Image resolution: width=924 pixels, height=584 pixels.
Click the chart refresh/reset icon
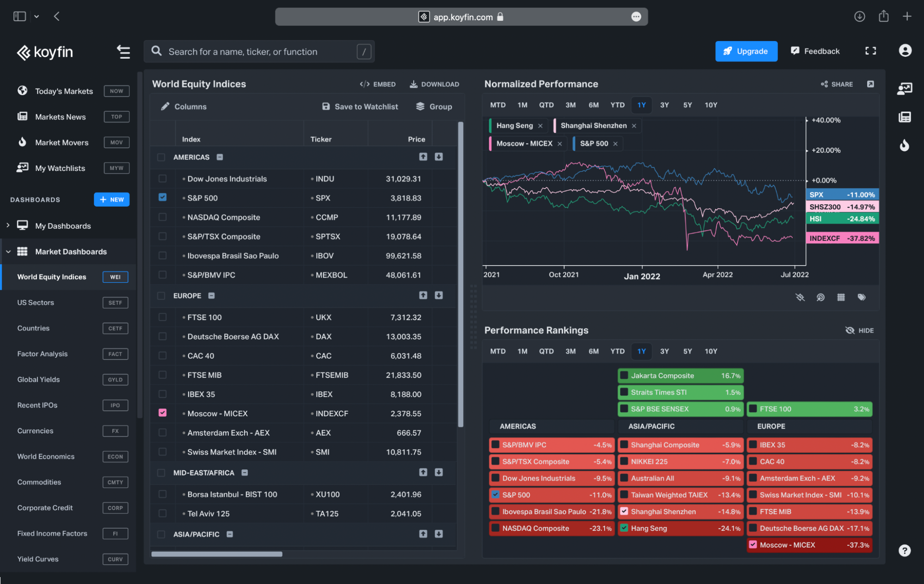[x=820, y=297]
